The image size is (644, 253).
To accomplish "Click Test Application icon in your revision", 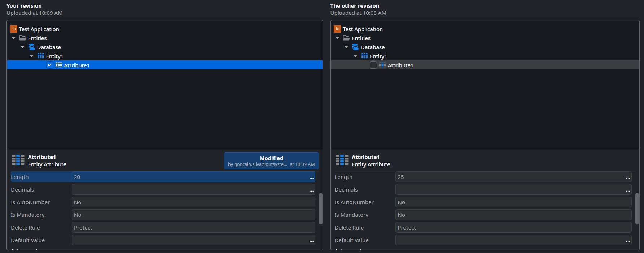I will click(14, 29).
